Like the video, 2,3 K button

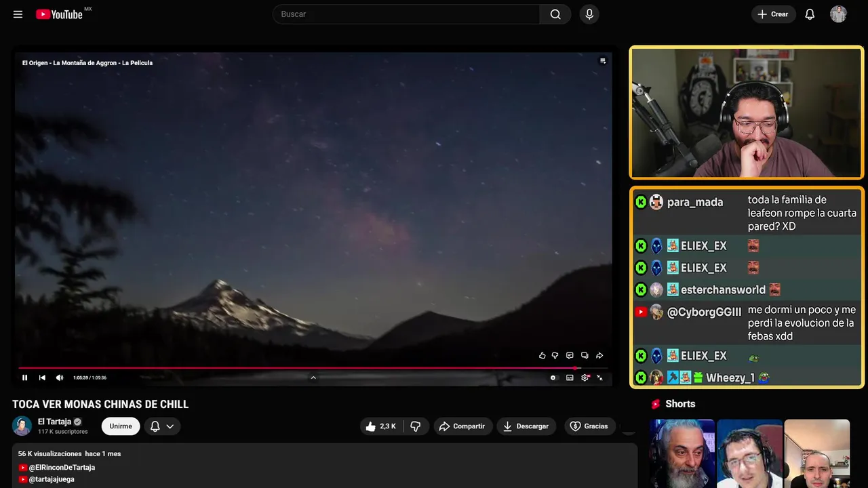pos(381,426)
